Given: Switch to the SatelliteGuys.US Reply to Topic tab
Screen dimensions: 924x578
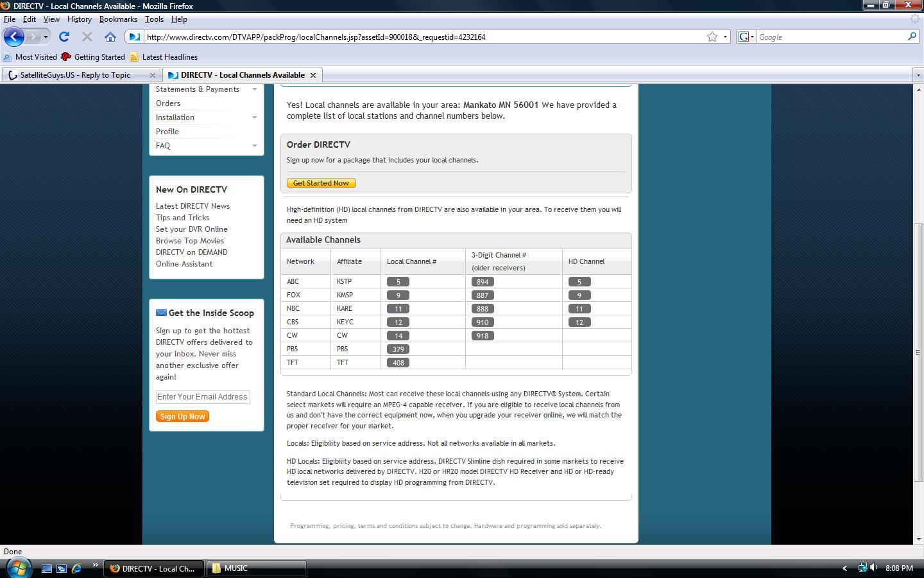Looking at the screenshot, I should [x=75, y=75].
